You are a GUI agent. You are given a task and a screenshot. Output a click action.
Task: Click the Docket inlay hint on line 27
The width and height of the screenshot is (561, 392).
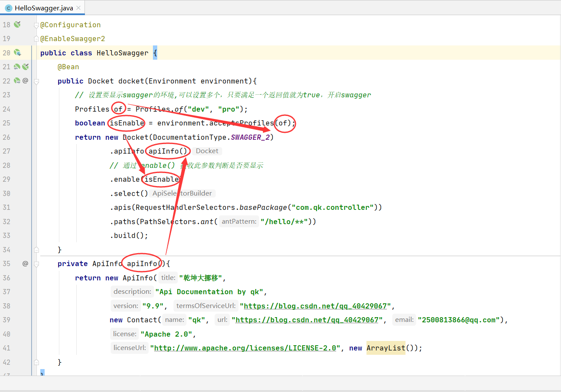click(207, 151)
